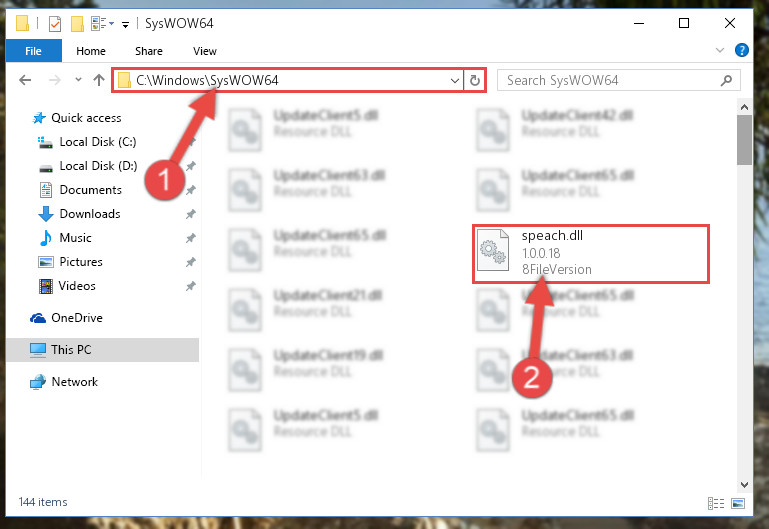
Task: Switch to details view in status bar
Action: coord(716,503)
